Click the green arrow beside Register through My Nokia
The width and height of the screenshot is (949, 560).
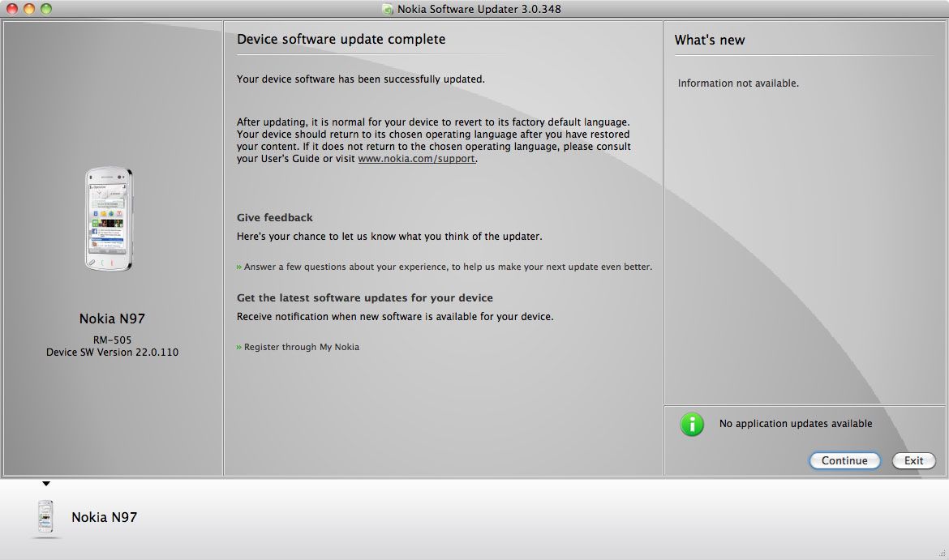tap(239, 347)
